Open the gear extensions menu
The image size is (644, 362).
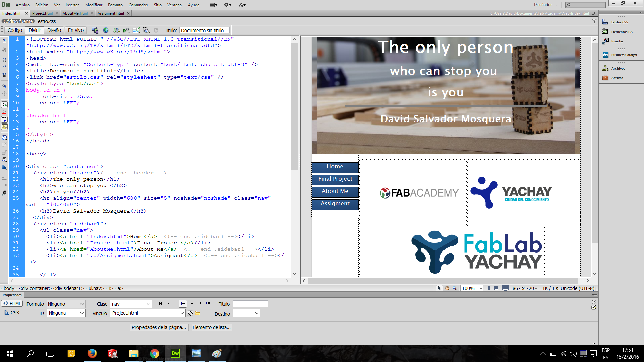228,5
